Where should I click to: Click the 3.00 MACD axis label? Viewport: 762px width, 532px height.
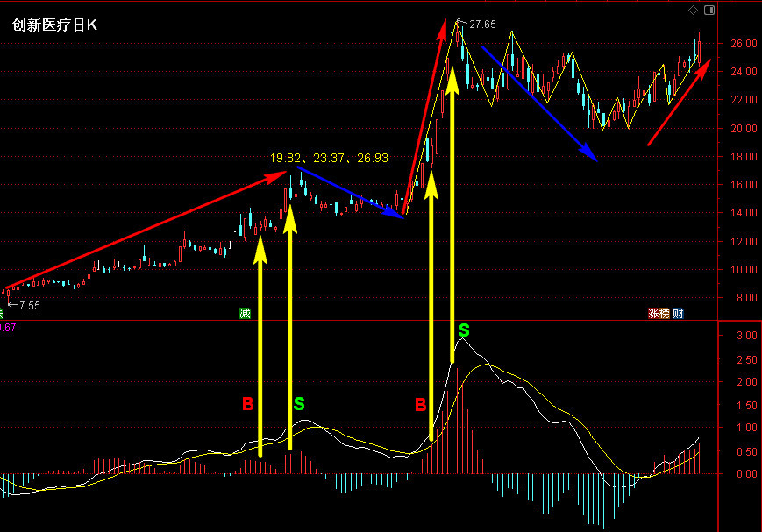coord(746,335)
